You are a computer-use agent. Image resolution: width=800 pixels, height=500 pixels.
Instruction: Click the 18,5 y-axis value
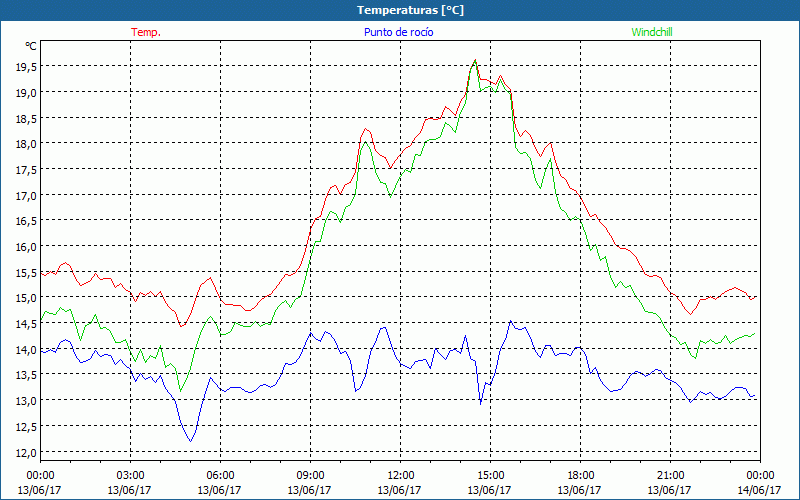(24, 118)
